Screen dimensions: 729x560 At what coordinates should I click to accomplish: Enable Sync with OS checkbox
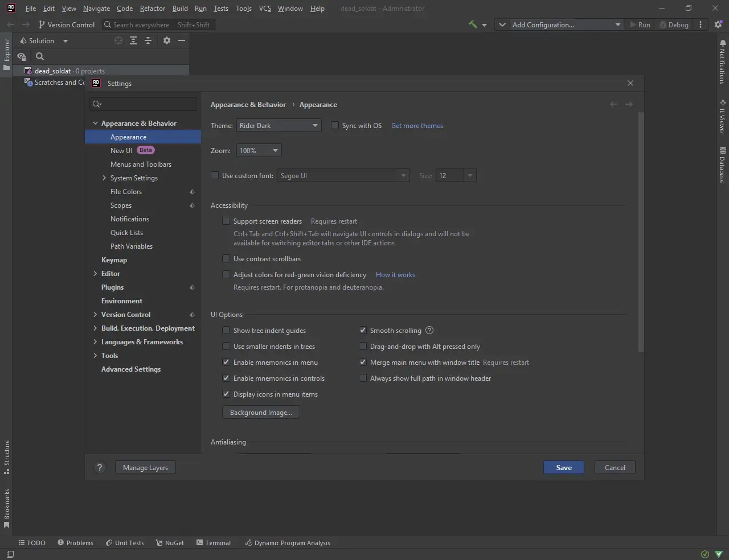coord(335,126)
